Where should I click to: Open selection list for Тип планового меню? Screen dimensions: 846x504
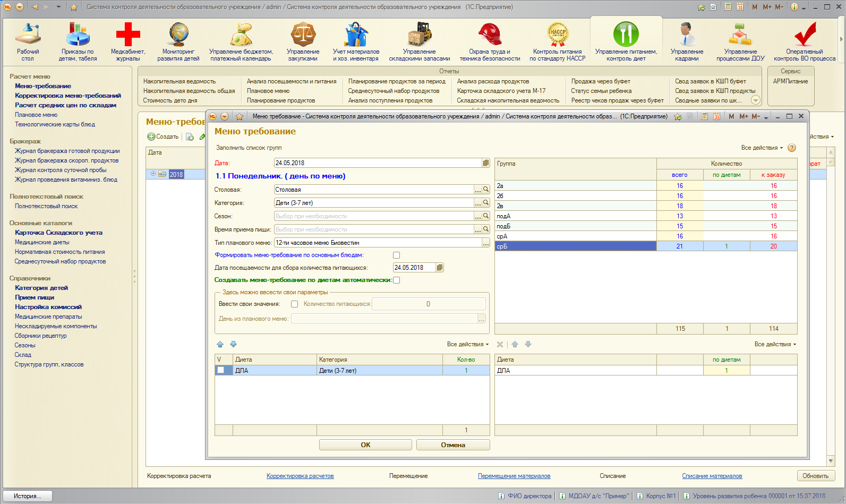[486, 243]
